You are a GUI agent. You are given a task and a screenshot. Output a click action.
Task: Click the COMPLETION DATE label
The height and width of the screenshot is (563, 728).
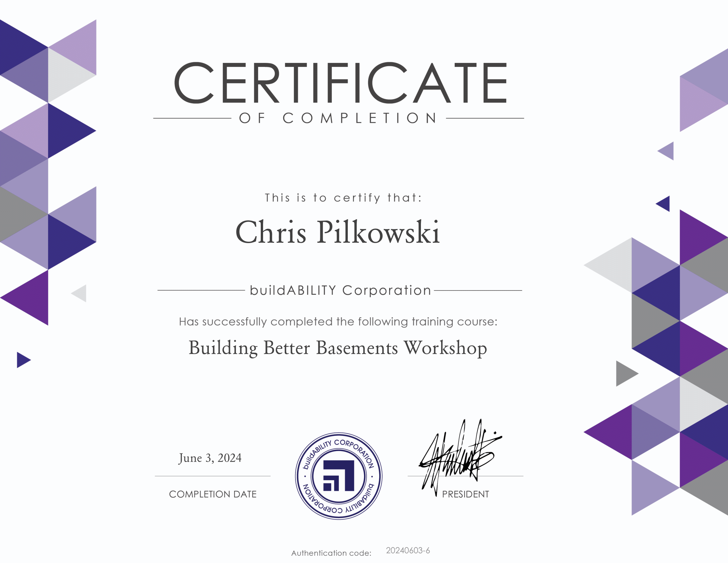tap(213, 494)
